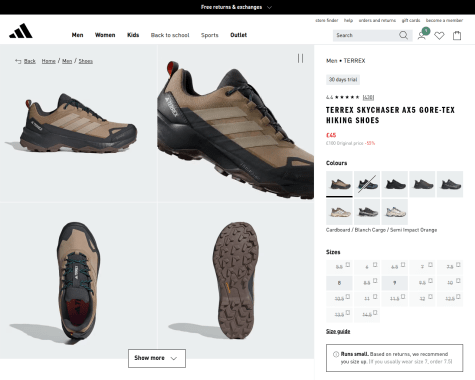Select the crossed-out blue colour swatch

point(367,184)
